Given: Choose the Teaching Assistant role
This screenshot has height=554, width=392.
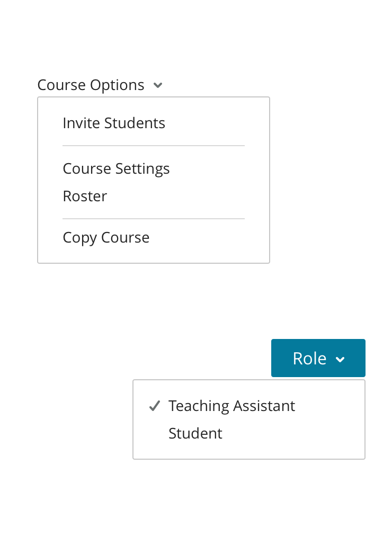Looking at the screenshot, I should (231, 406).
